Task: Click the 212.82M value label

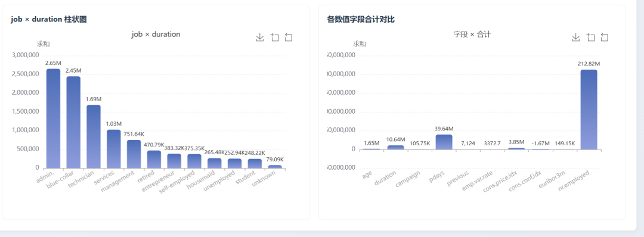Action: click(x=589, y=64)
